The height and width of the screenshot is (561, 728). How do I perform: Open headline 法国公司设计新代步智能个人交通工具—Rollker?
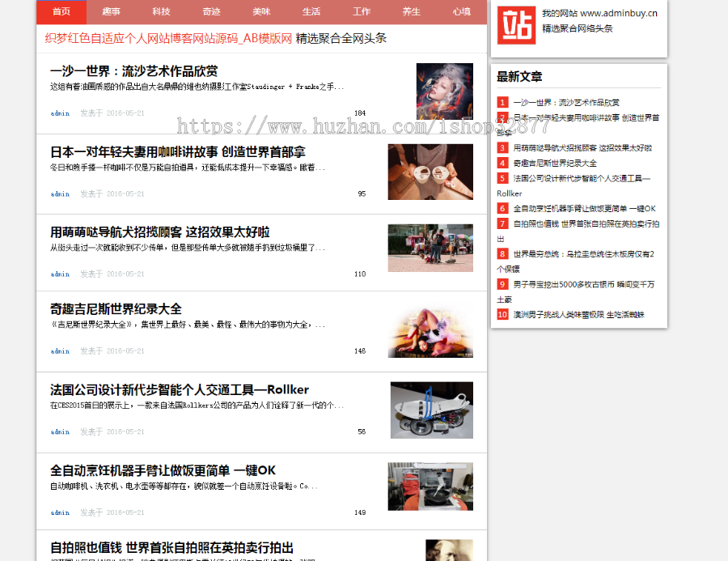[180, 389]
